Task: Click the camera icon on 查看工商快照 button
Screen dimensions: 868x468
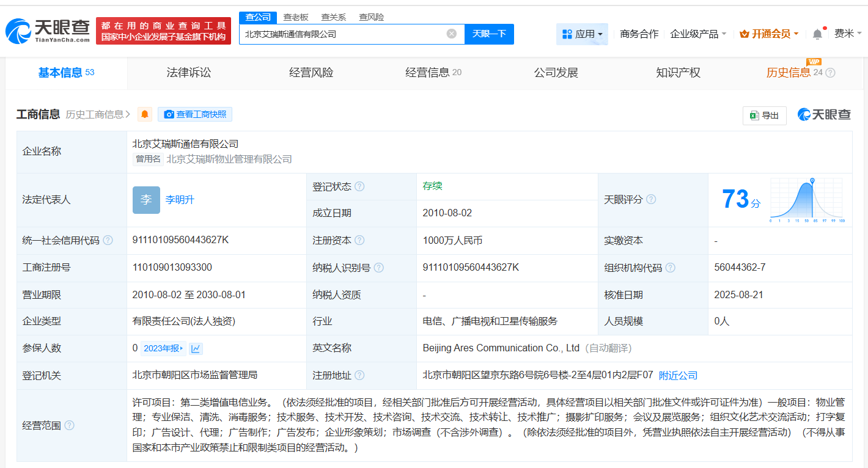Action: [169, 114]
